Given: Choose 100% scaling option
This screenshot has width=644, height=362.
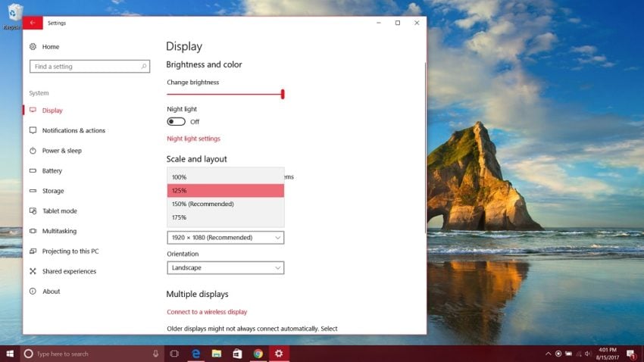Looking at the screenshot, I should point(226,177).
